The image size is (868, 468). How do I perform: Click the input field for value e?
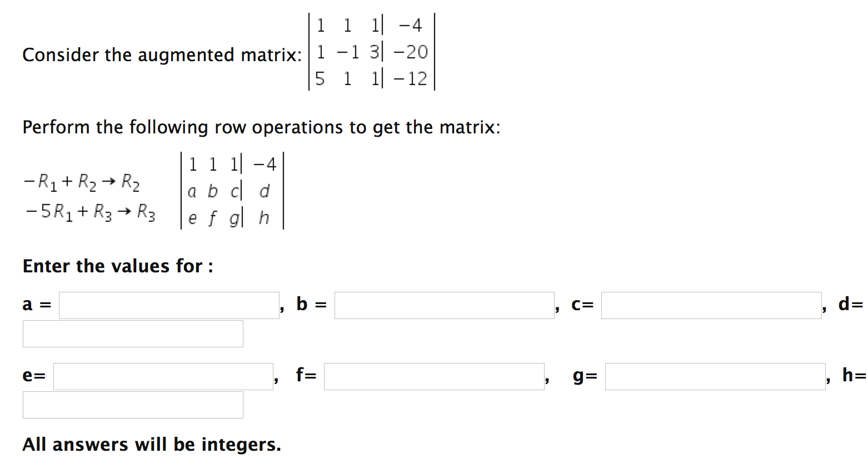pyautogui.click(x=163, y=376)
